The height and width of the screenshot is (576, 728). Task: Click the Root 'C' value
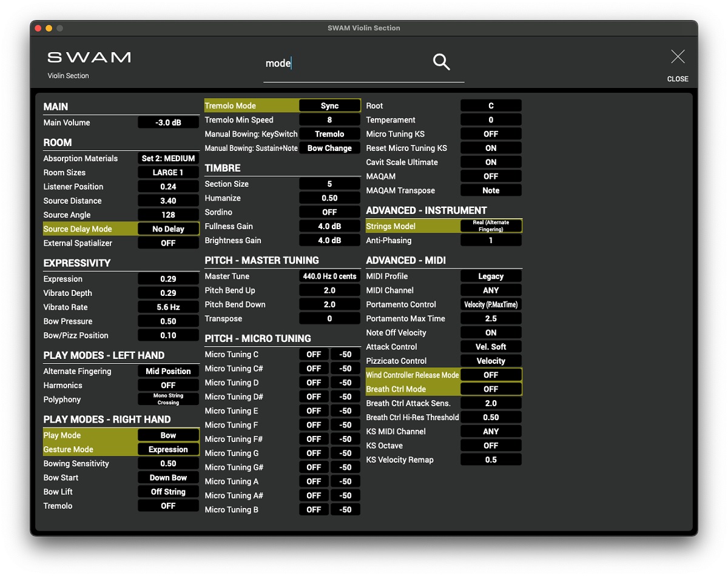click(491, 105)
